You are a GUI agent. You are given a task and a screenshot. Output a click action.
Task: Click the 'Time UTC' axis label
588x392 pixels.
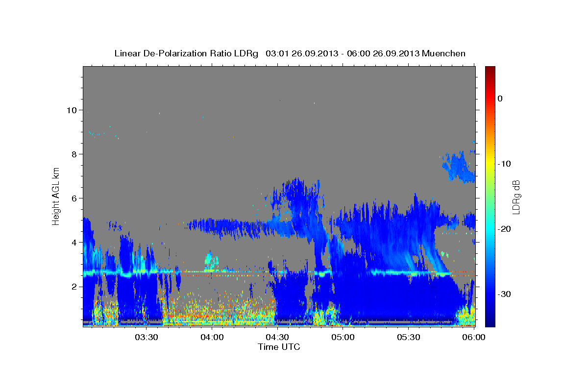pyautogui.click(x=279, y=347)
